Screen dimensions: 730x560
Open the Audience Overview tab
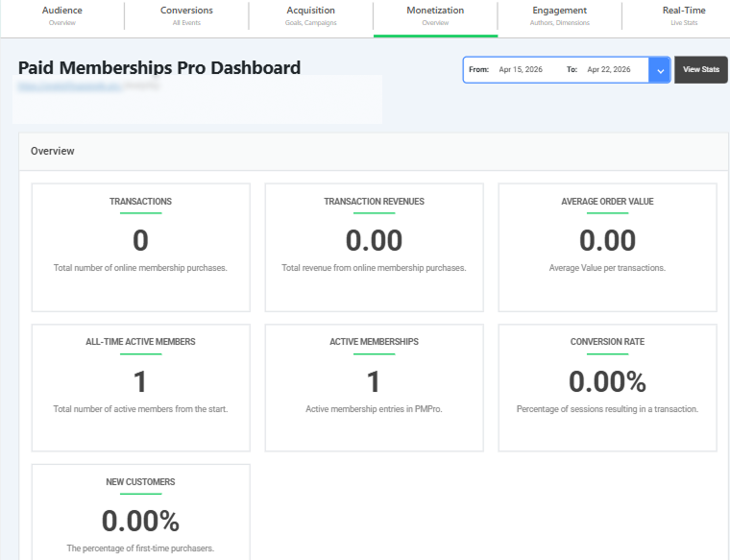click(62, 15)
